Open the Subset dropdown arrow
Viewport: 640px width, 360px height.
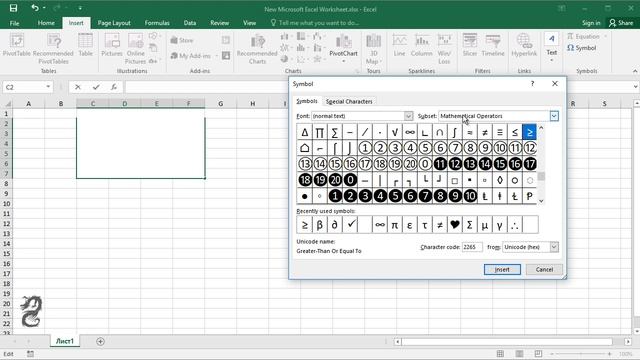[x=554, y=116]
